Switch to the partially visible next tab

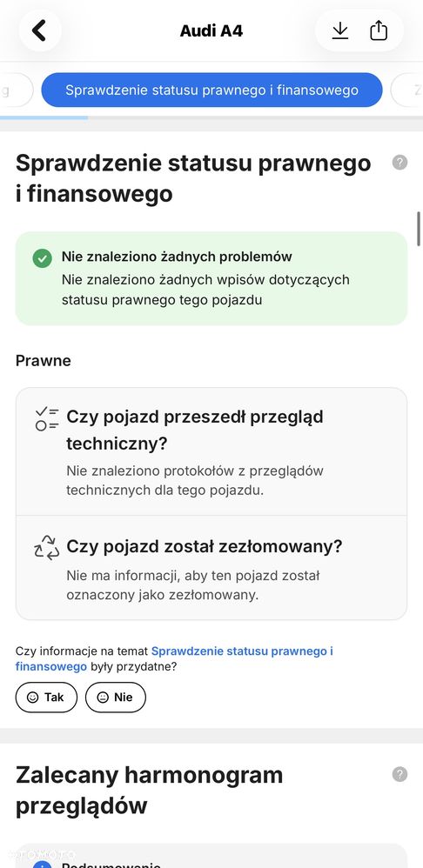pos(407,90)
